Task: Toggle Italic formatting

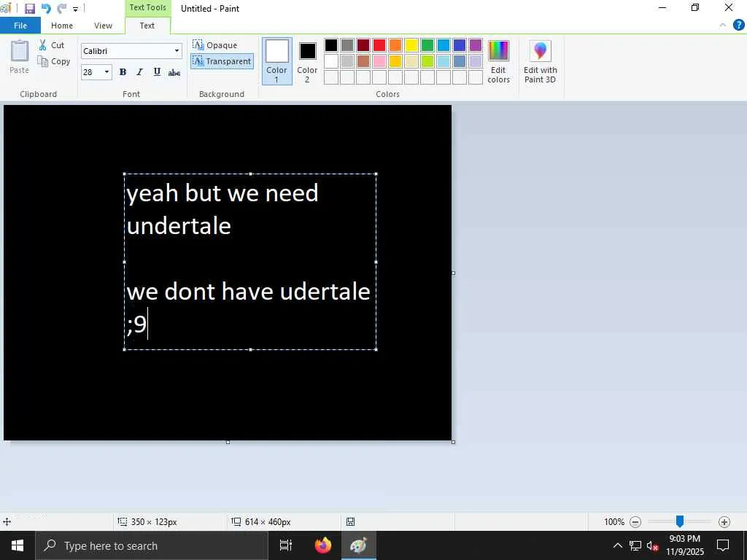Action: [139, 72]
